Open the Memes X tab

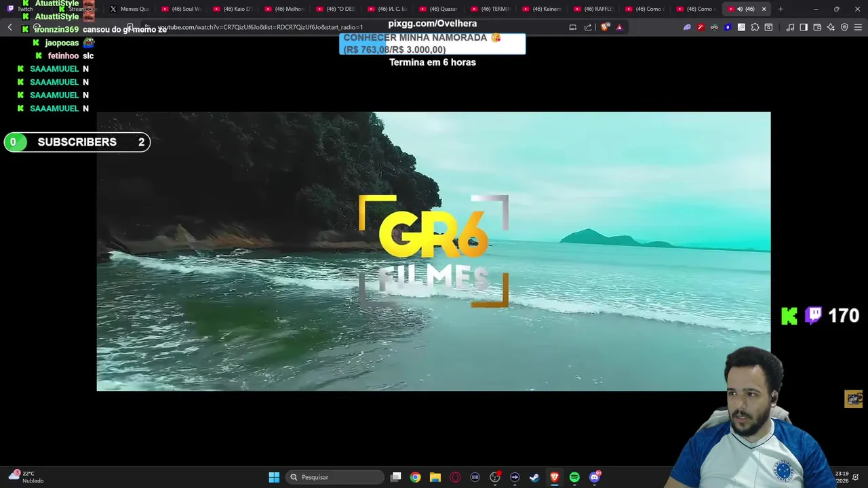(x=130, y=9)
